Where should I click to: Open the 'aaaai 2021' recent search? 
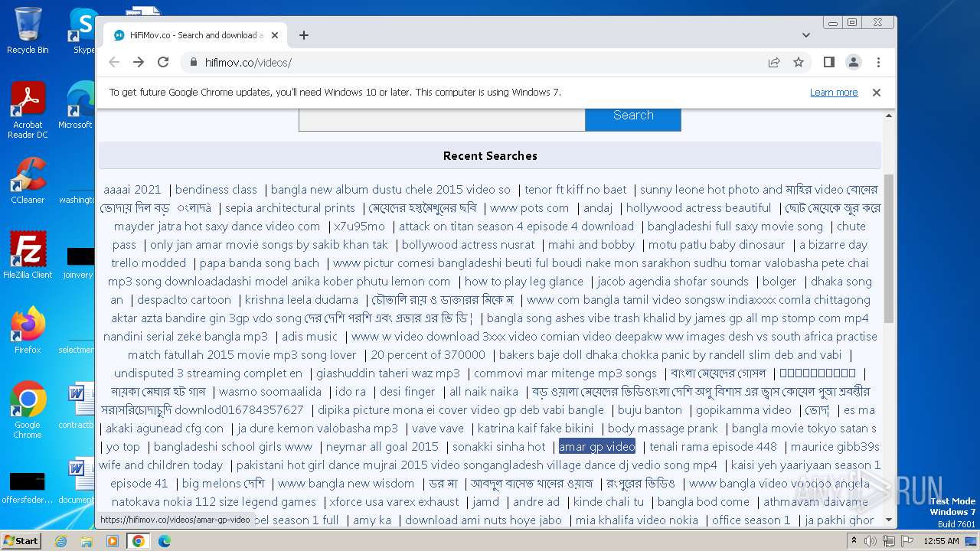[x=132, y=190]
